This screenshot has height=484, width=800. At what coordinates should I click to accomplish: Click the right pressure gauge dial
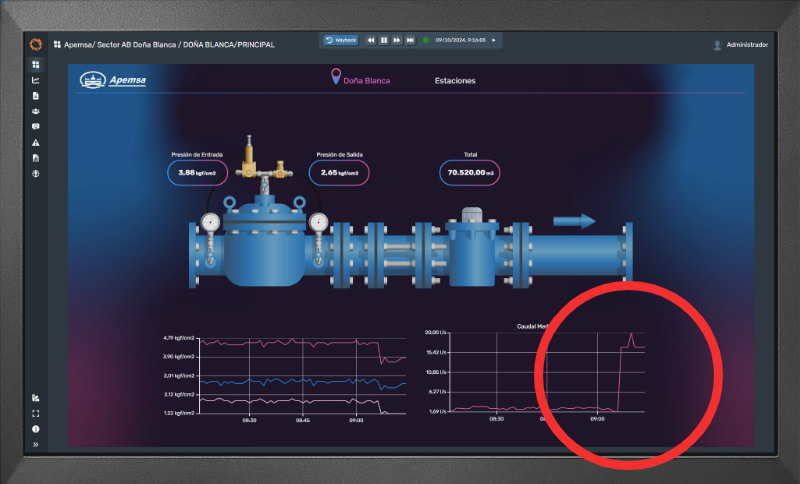tap(318, 222)
